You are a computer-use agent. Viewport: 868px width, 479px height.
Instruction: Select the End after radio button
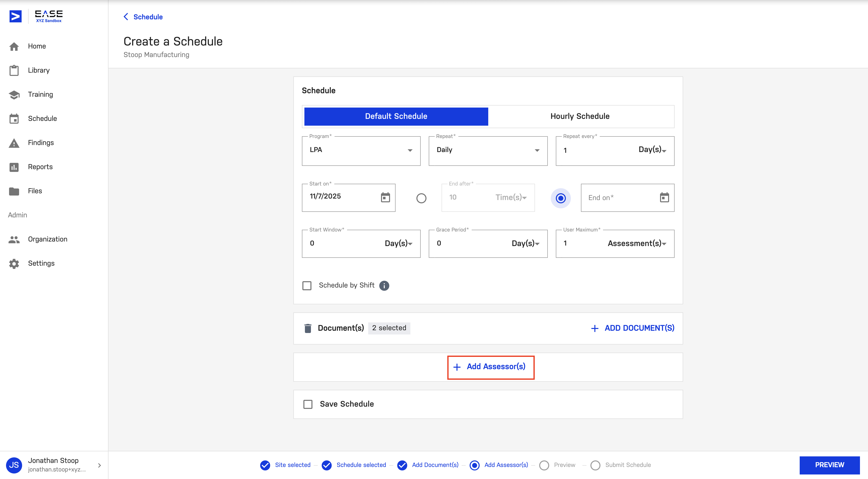tap(421, 198)
